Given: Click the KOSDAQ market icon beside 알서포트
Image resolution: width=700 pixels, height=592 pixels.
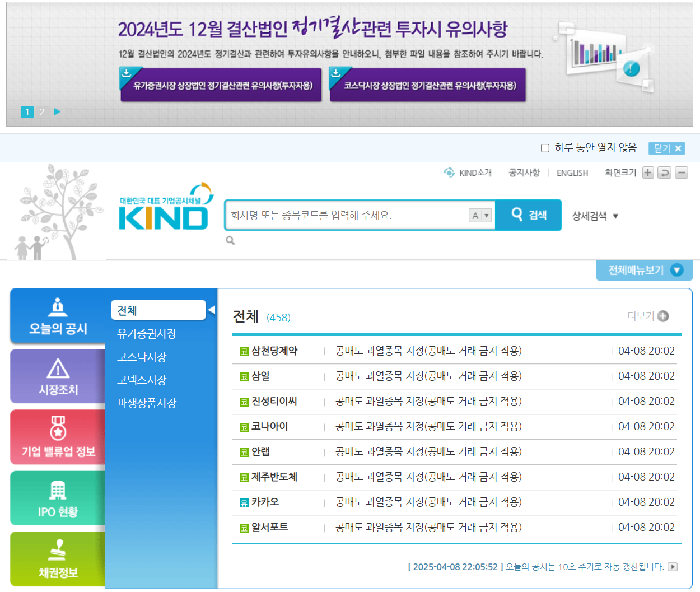Looking at the screenshot, I should 244,528.
